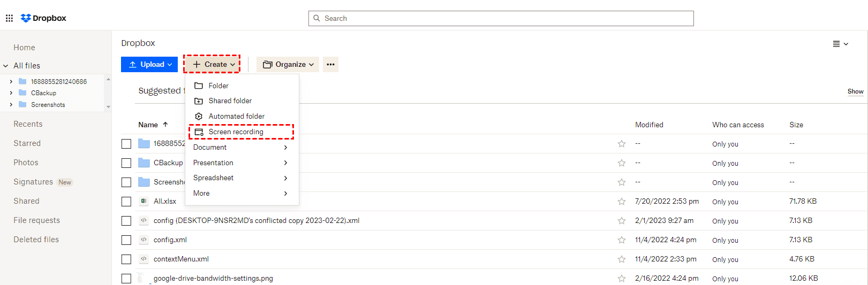Viewport: 868px width, 285px height.
Task: Expand the Presentation submenu
Action: coord(241,163)
